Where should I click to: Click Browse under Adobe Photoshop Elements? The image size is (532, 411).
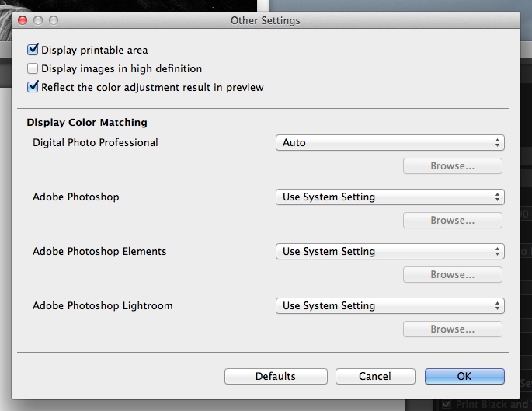[452, 275]
